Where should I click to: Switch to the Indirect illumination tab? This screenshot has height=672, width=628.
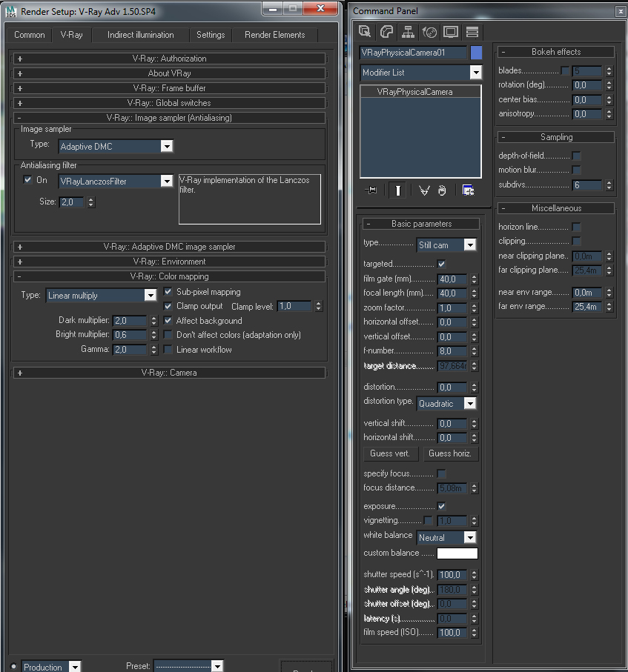pyautogui.click(x=141, y=35)
